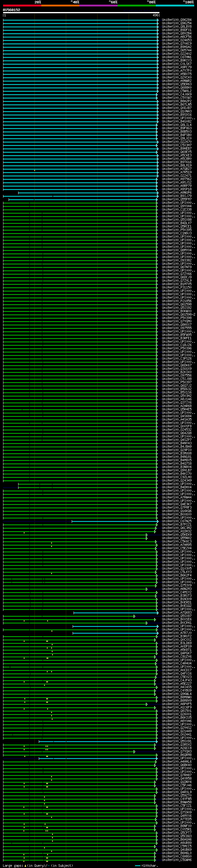197x868 pixels.
Task: Select label UniRef100_Q6TNT9
Action: pyautogui.click(x=176, y=267)
